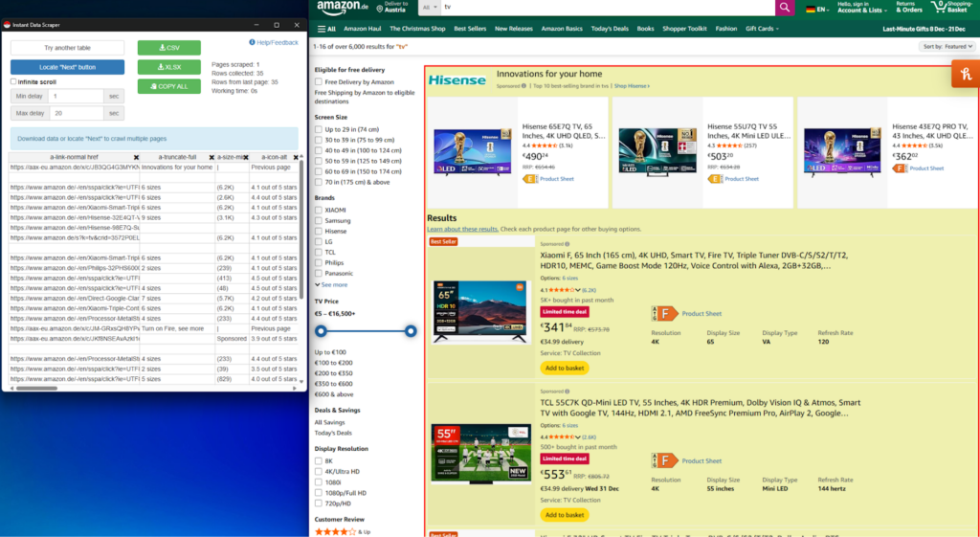Open the Sort by Featured dropdown
The height and width of the screenshot is (537, 980).
tap(945, 46)
